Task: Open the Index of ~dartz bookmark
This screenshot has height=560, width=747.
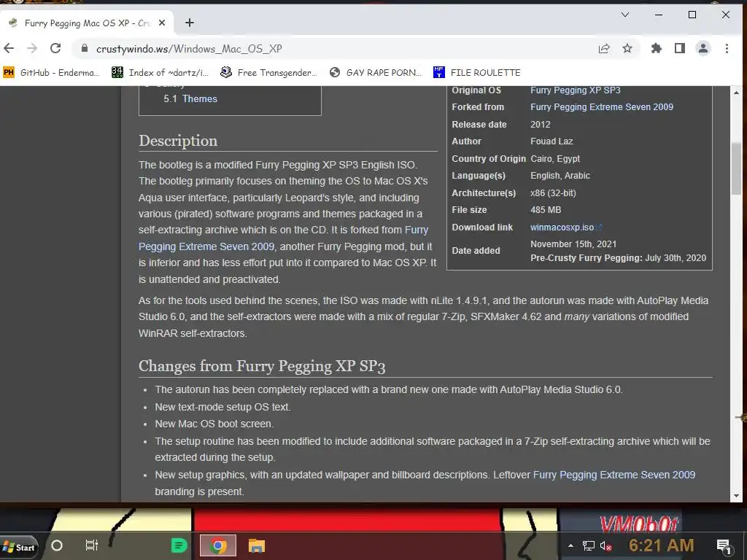Action: click(160, 72)
